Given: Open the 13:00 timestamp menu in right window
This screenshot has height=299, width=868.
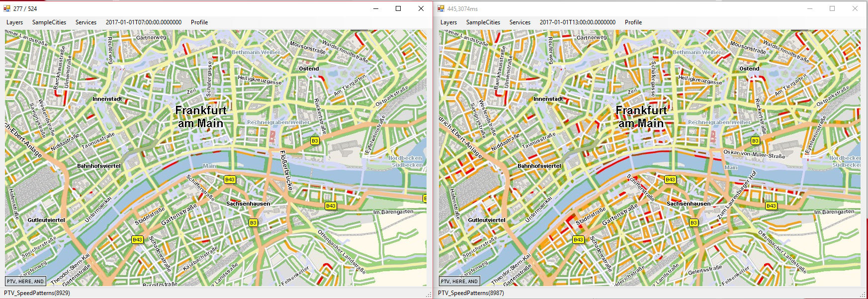Looking at the screenshot, I should coord(577,22).
